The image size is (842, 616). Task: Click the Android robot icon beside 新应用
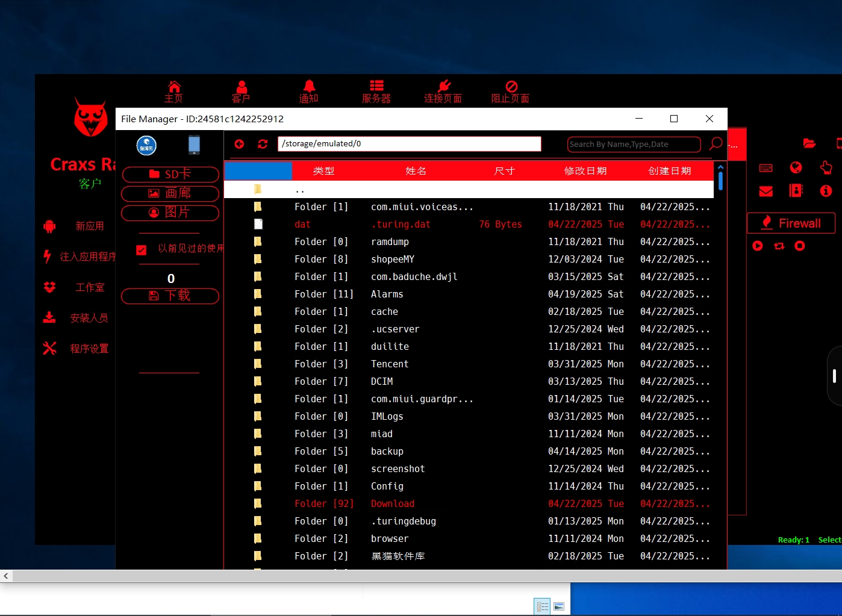49,226
